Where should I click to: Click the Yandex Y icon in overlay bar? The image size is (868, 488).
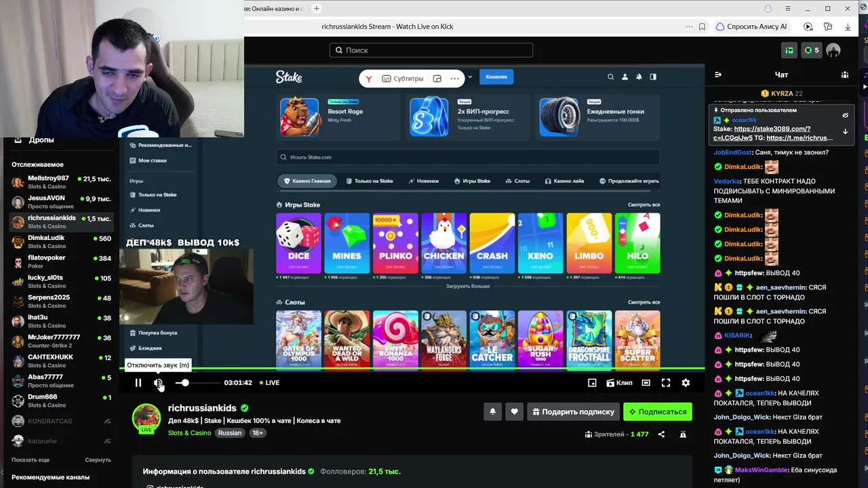point(368,79)
